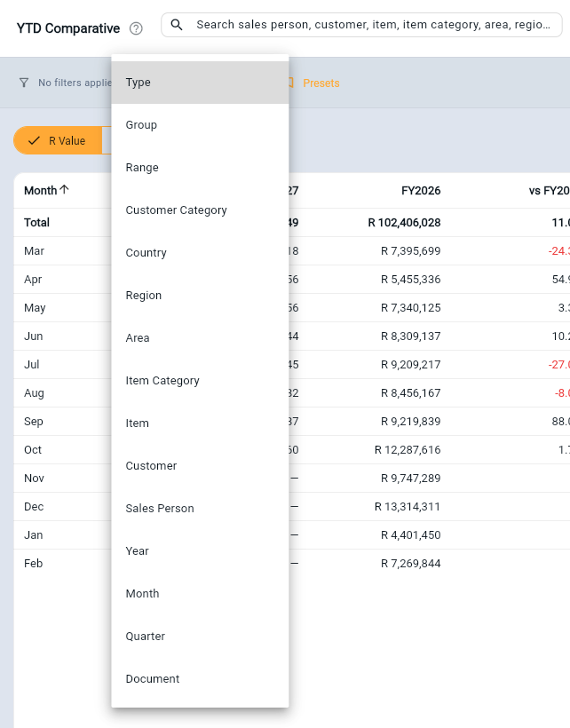Click the Month sort arrow icon
This screenshot has width=570, height=728.
65,189
